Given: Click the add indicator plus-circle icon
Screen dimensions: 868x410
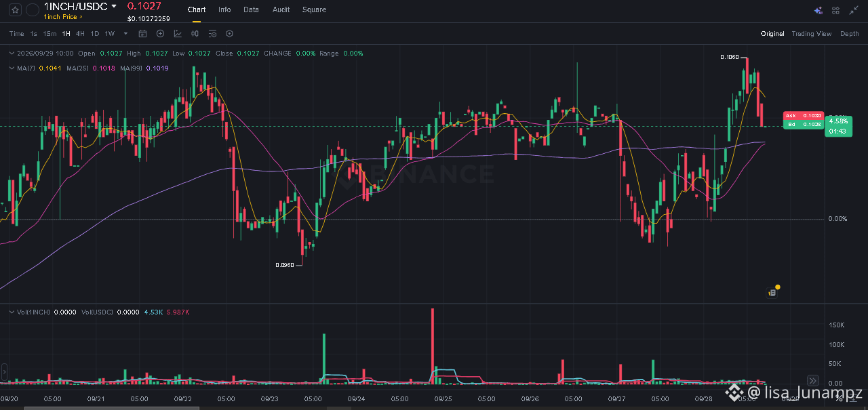Looking at the screenshot, I should (160, 33).
